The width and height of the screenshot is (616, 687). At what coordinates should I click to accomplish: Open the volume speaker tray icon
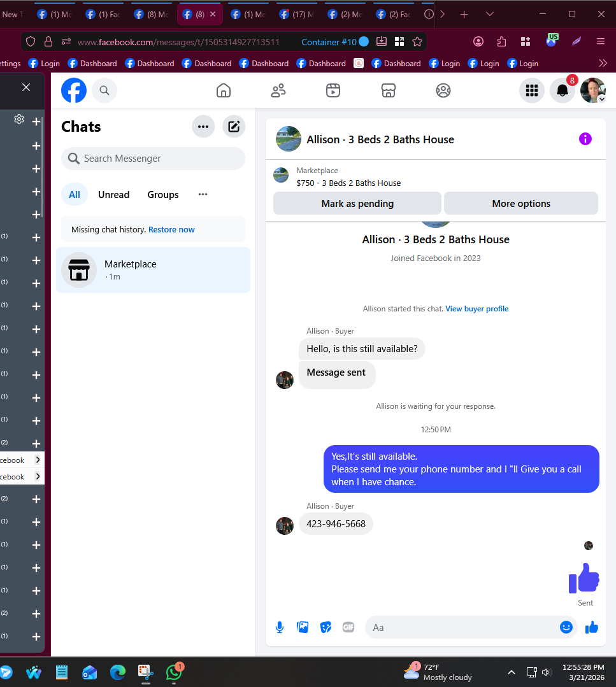(547, 672)
